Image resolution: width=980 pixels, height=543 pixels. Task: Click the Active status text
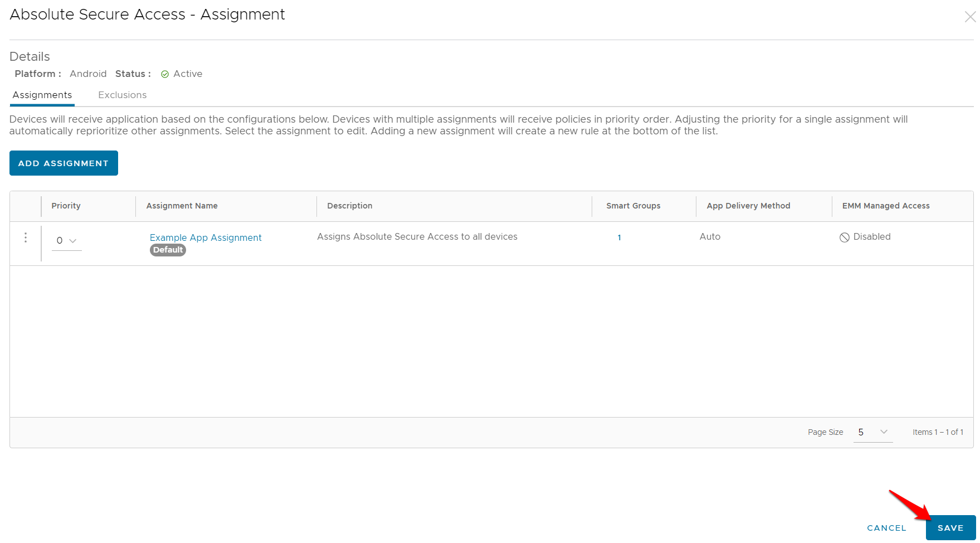pyautogui.click(x=188, y=74)
